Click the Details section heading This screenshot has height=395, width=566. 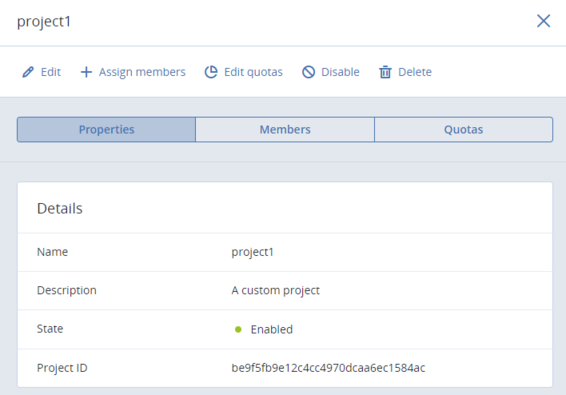60,208
